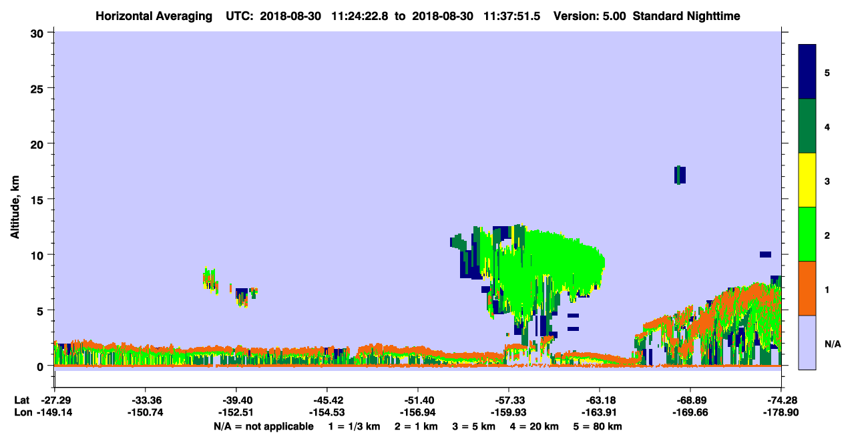
Task: Click the longitude value '-150.74'
Action: [x=145, y=413]
